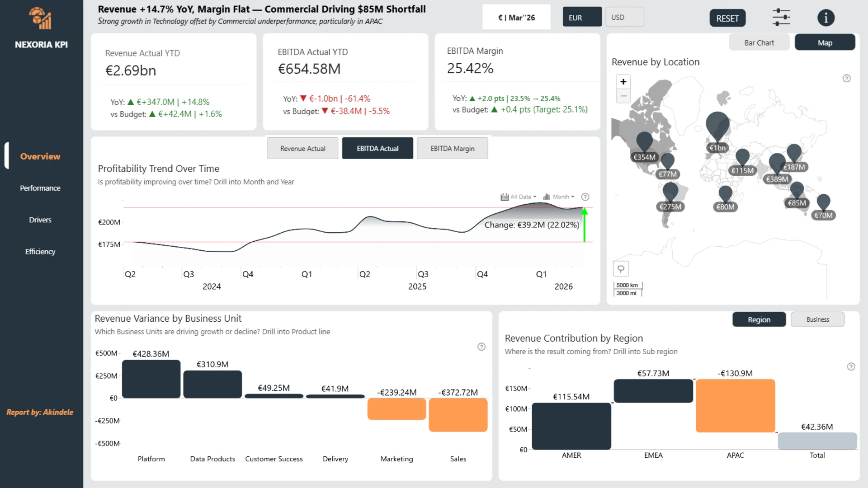Open help icon for Profitability Trend chart

(585, 197)
